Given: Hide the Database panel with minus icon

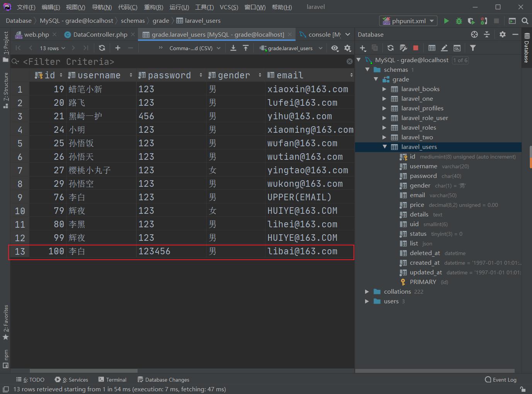Looking at the screenshot, I should [515, 34].
